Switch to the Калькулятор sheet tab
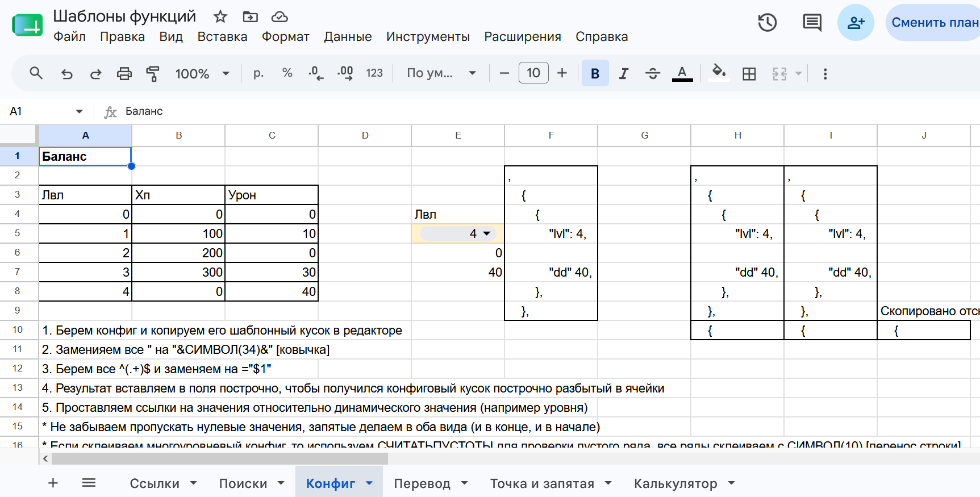Viewport: 980px width, 497px height. click(x=675, y=483)
